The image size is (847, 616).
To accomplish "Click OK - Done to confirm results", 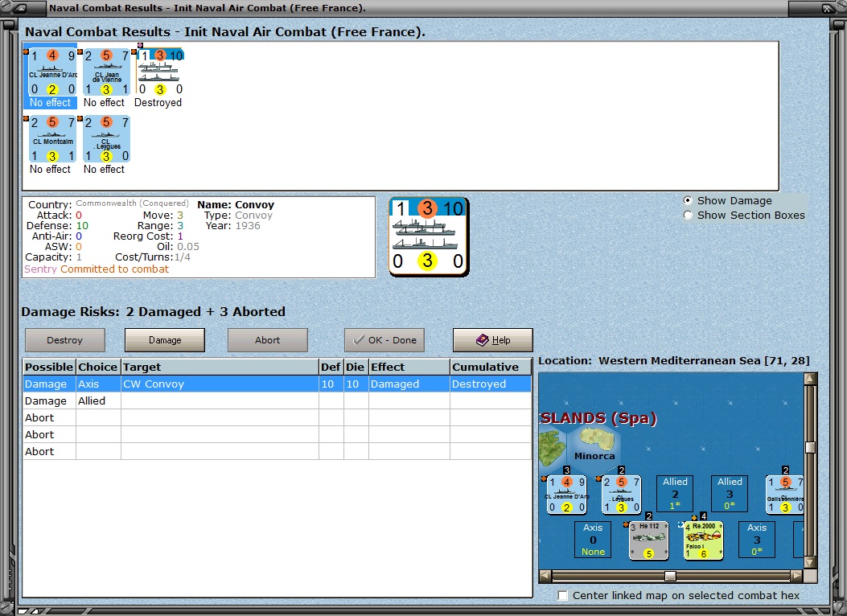I will [384, 340].
